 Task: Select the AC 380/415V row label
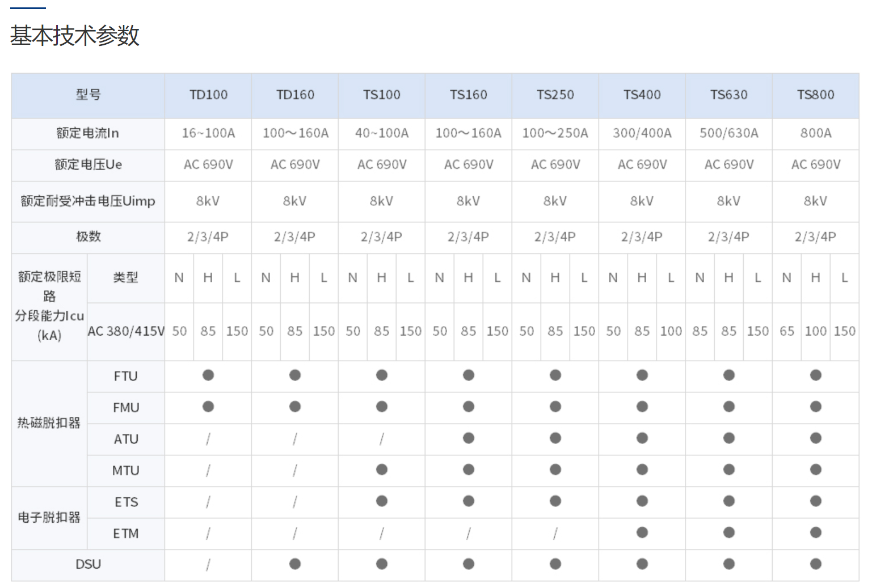click(x=126, y=331)
